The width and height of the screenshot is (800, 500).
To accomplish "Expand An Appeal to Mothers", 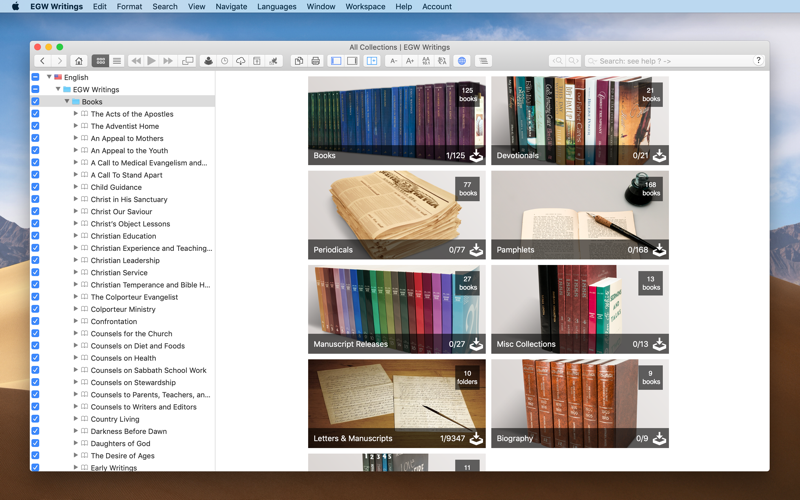I will coord(76,138).
